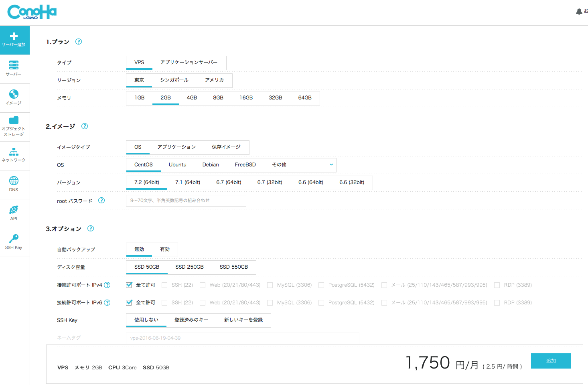Select the VPS type tab
Image resolution: width=588 pixels, height=385 pixels.
pyautogui.click(x=139, y=63)
